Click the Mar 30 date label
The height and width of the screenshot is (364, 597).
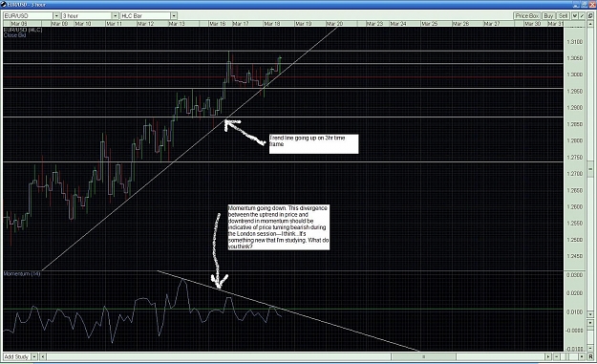(x=532, y=24)
